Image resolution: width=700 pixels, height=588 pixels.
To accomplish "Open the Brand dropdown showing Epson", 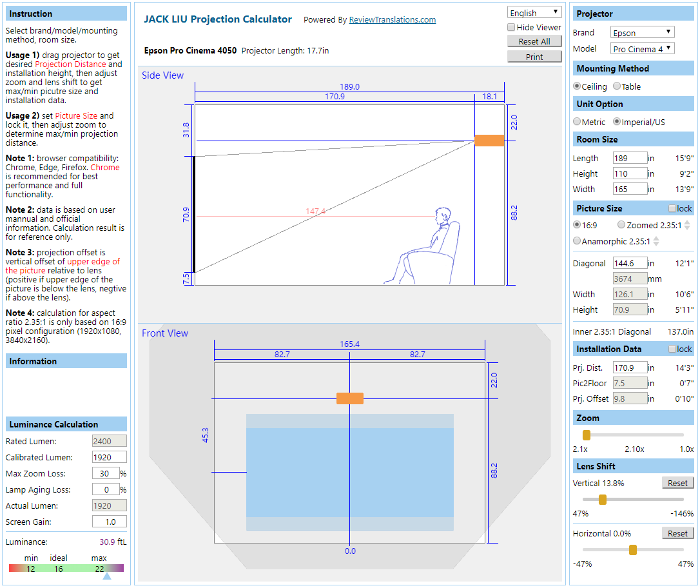I will [642, 32].
